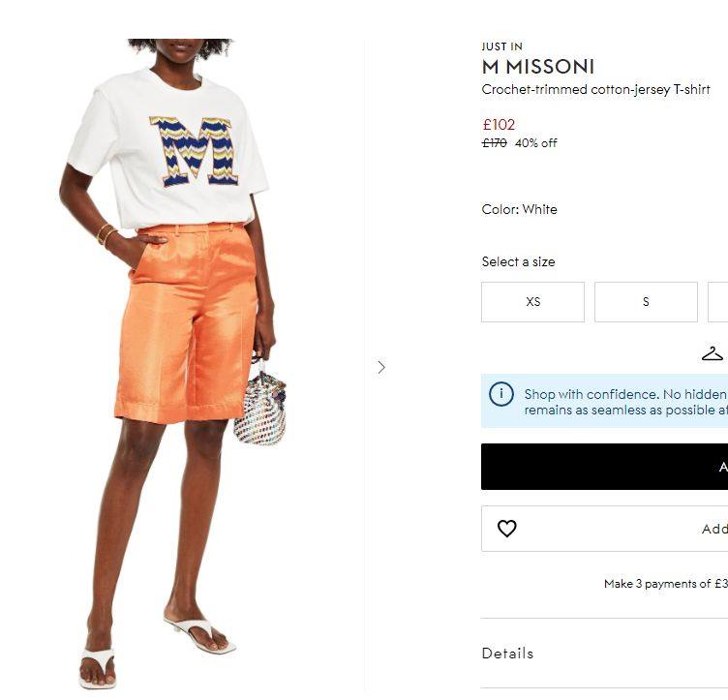728x700 pixels.
Task: Click the heart wishlist icon
Action: coord(506,529)
